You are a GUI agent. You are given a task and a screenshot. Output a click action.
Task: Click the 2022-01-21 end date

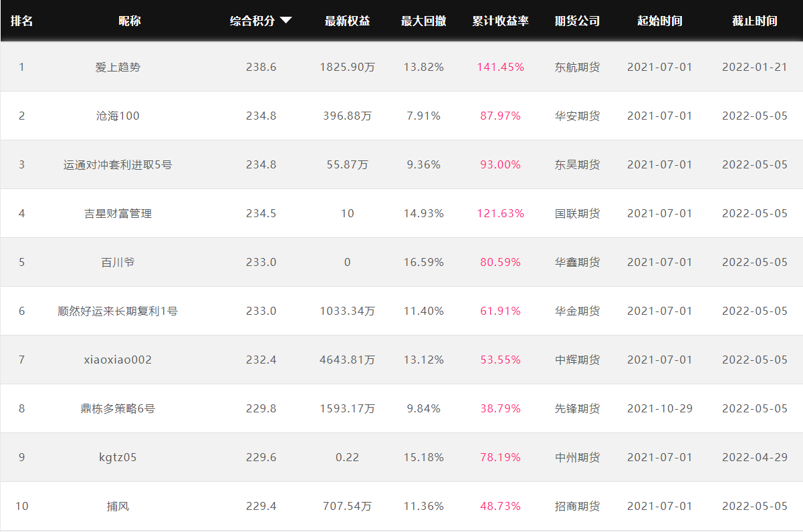click(x=755, y=67)
